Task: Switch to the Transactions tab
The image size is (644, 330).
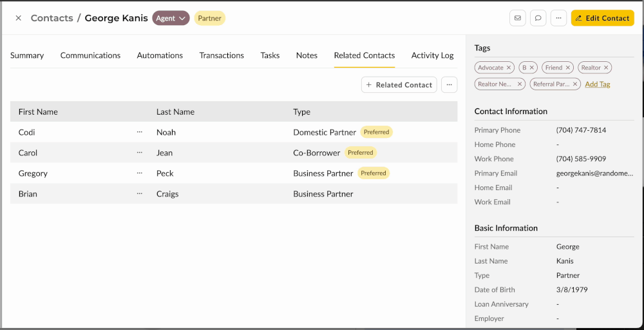Action: click(222, 55)
